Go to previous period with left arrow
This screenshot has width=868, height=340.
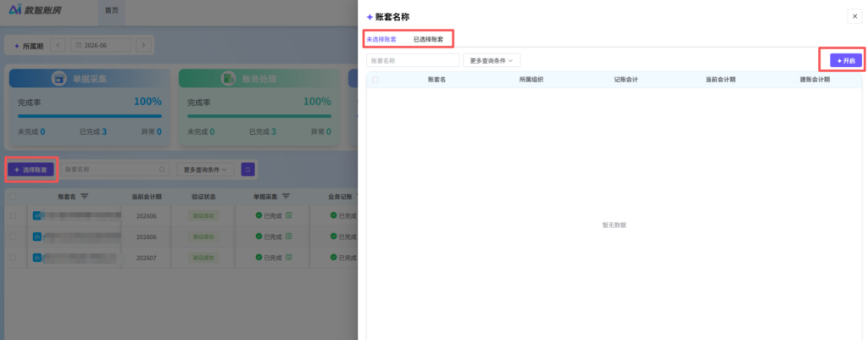pos(58,46)
